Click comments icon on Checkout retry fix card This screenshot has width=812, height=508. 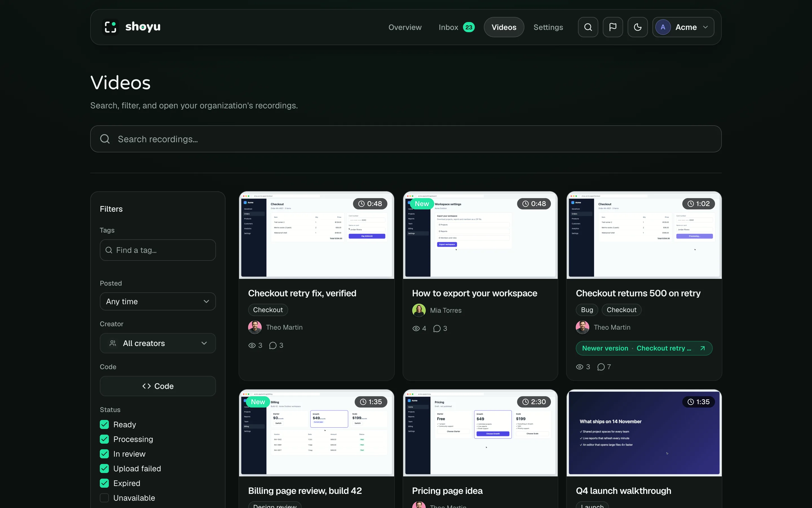coord(273,345)
